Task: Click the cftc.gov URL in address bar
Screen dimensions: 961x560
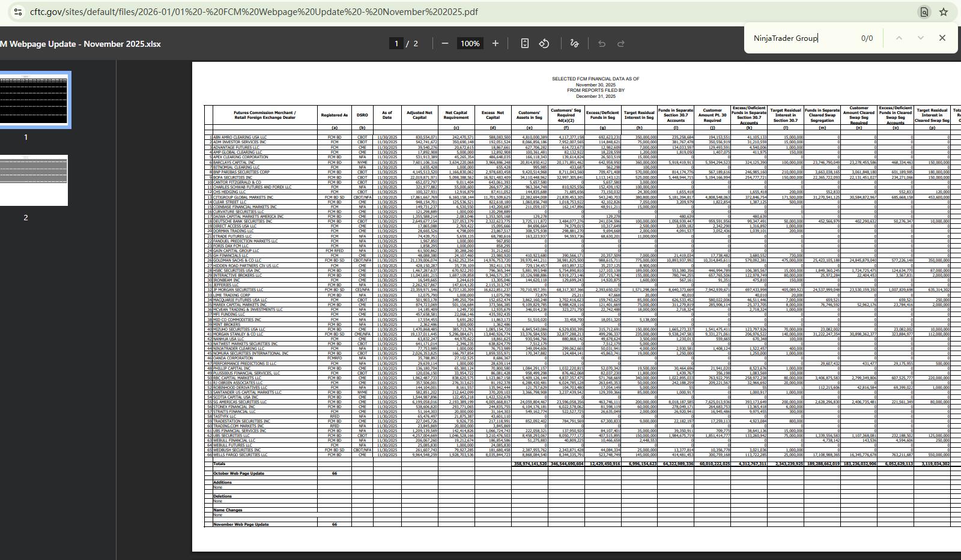Action: (253, 12)
